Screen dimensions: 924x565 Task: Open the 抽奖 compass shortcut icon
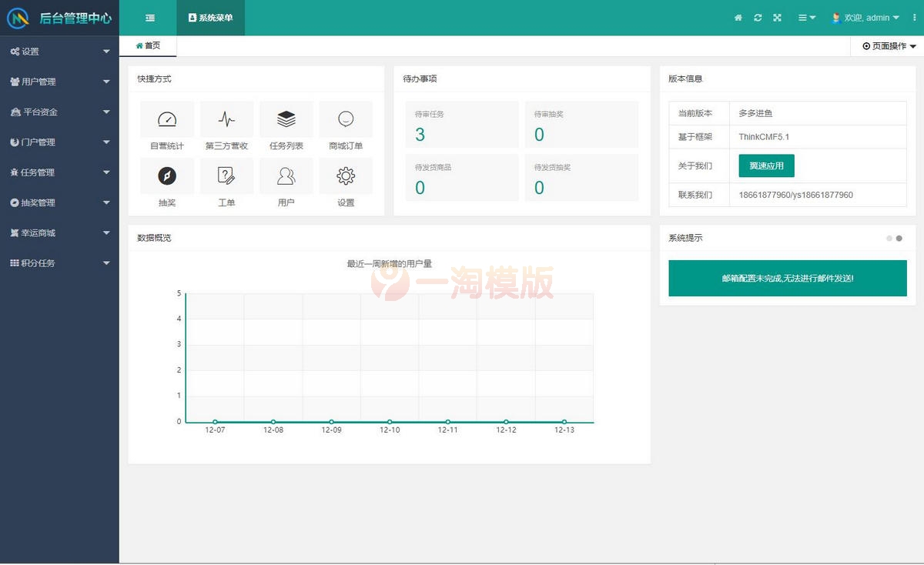166,176
